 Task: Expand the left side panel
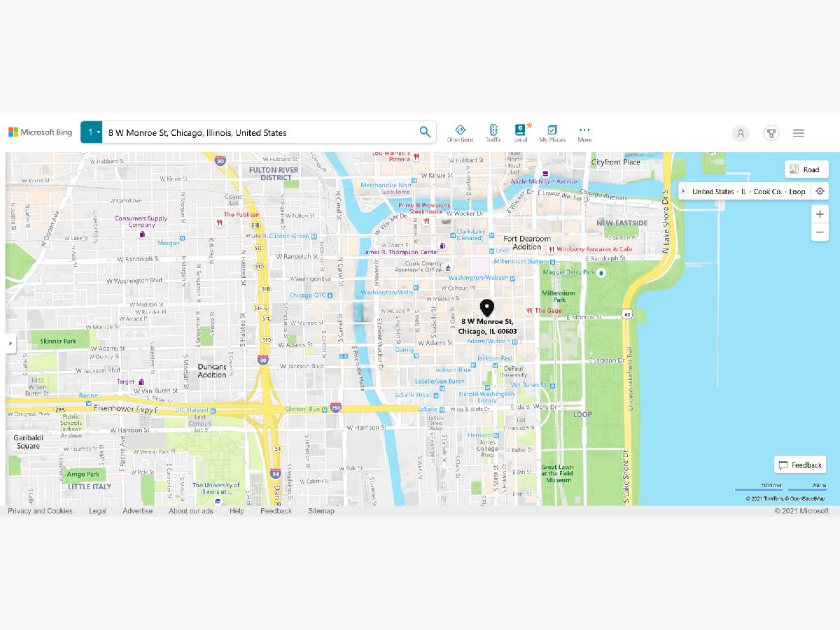(x=10, y=344)
